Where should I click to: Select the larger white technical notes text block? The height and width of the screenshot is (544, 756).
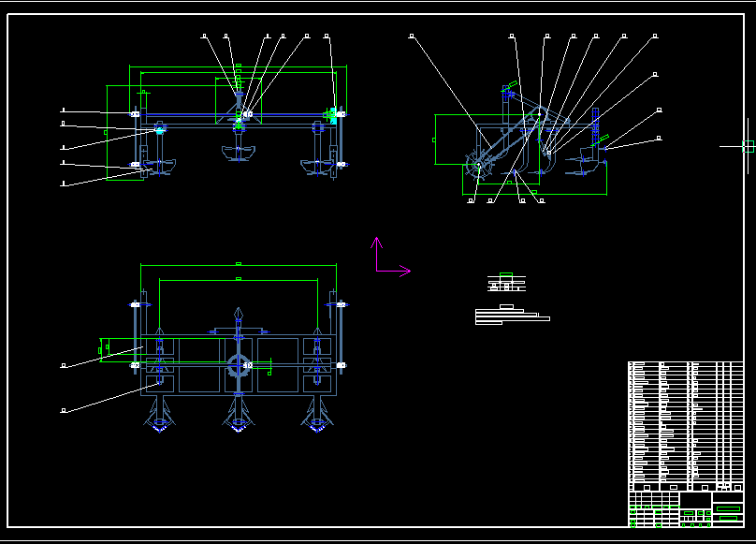click(513, 315)
